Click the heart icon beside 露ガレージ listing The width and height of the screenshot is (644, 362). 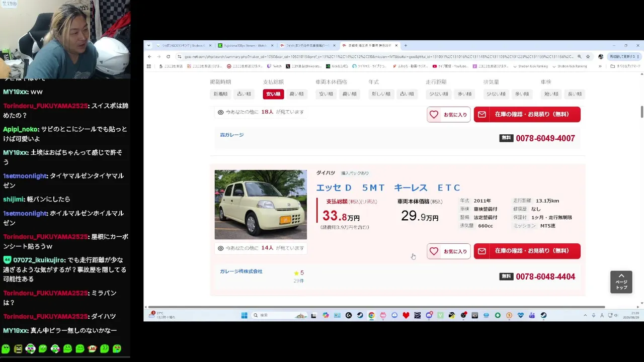434,114
